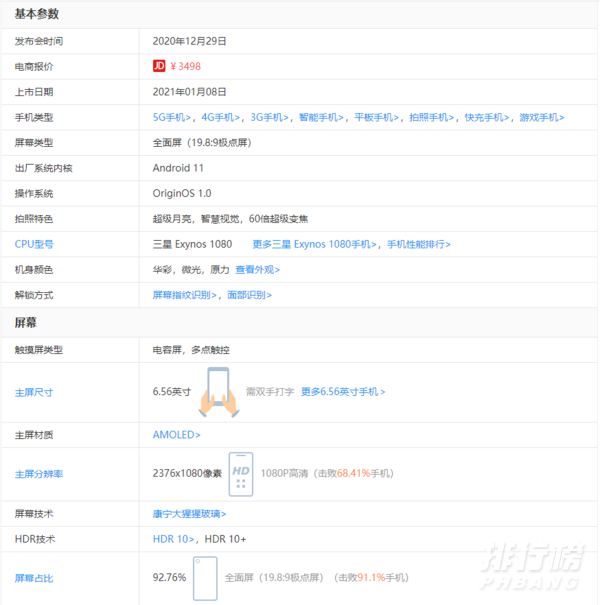Click the 6.56英寸 screen size value

click(172, 392)
